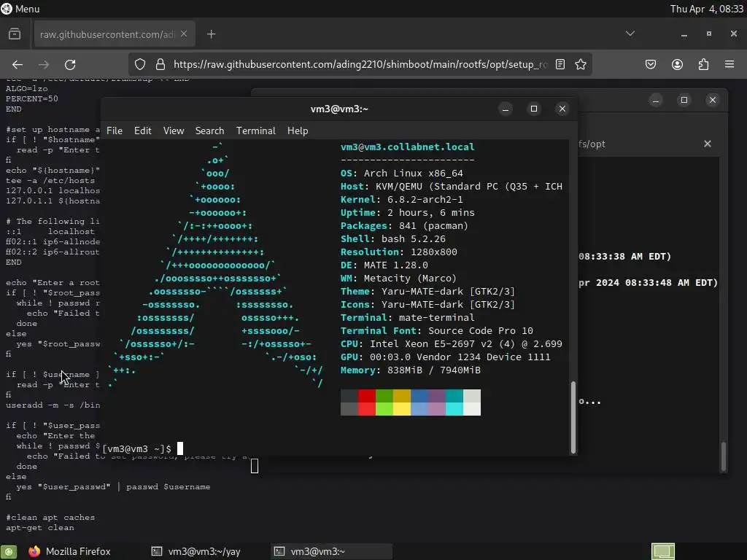Open the File menu in terminal
Viewport: 747px width, 560px height.
[x=115, y=131]
